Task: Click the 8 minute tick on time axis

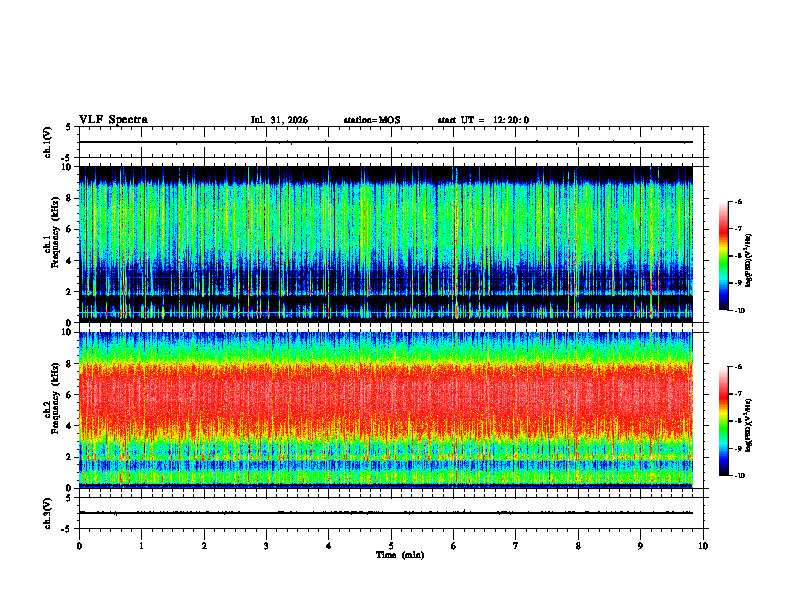Action: (578, 546)
